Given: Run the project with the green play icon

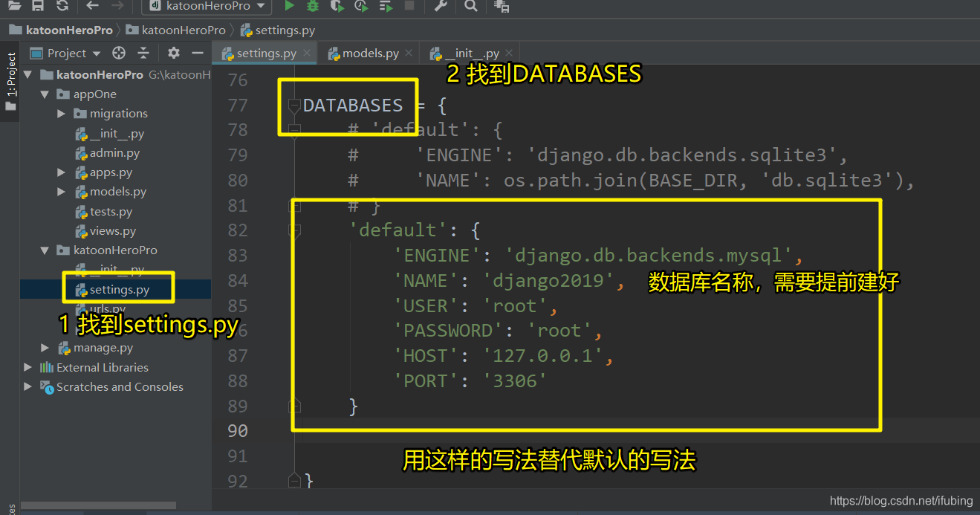Looking at the screenshot, I should pos(289,6).
